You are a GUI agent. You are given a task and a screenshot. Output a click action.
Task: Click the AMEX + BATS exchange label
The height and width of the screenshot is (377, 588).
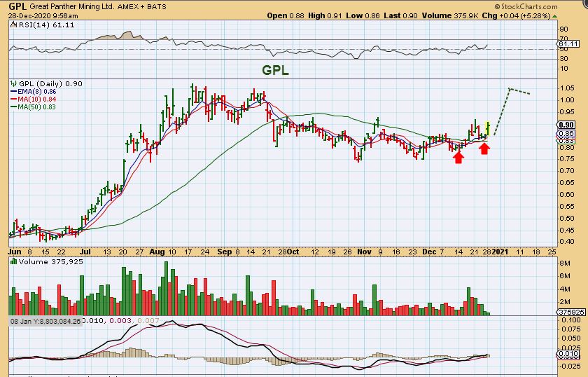(143, 7)
